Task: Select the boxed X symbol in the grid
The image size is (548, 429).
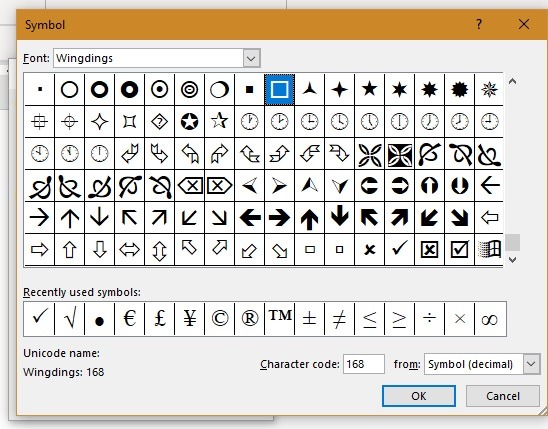Action: pyautogui.click(x=430, y=249)
